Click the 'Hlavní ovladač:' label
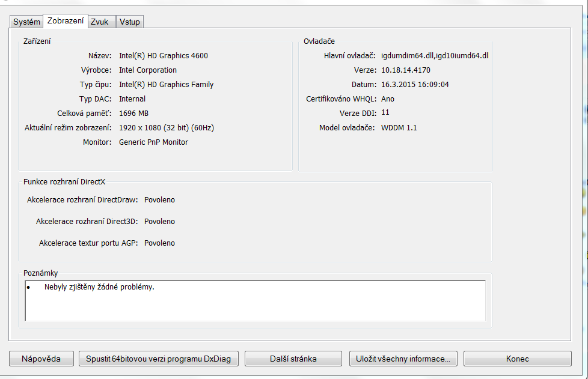Screen dimensions: 588x379 pyautogui.click(x=349, y=56)
